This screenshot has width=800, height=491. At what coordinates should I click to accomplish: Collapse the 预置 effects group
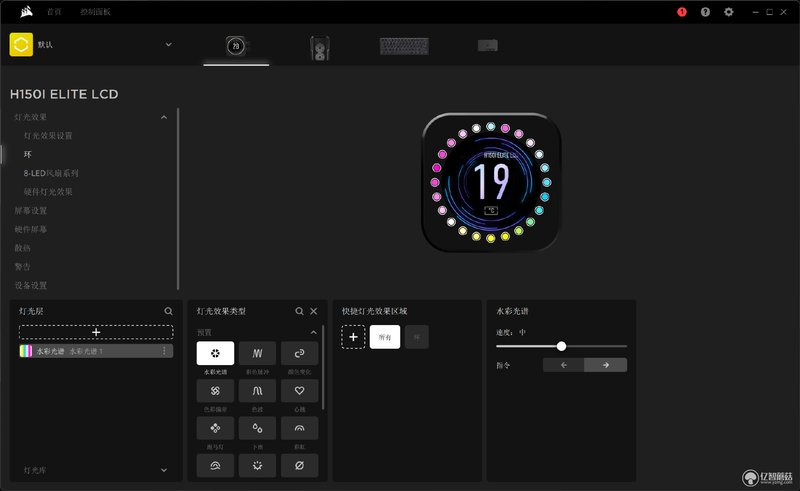click(314, 332)
